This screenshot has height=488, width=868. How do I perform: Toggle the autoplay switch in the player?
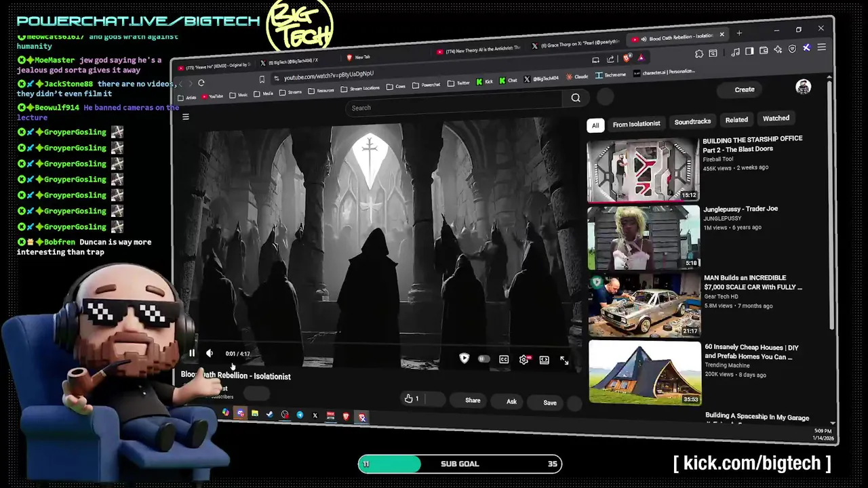tap(484, 359)
